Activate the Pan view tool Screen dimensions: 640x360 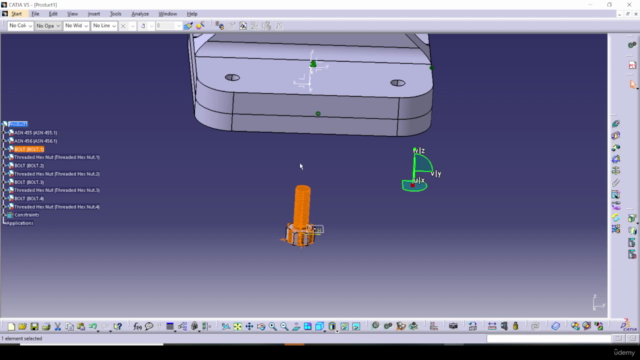tap(249, 326)
